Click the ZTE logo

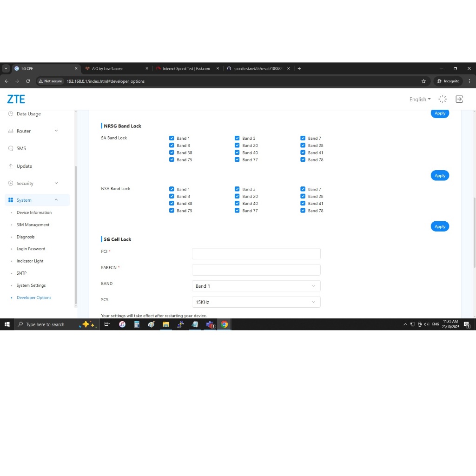[x=16, y=99]
